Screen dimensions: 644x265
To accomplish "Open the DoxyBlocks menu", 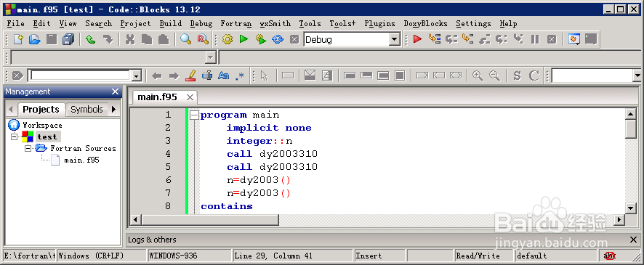I will pyautogui.click(x=425, y=24).
